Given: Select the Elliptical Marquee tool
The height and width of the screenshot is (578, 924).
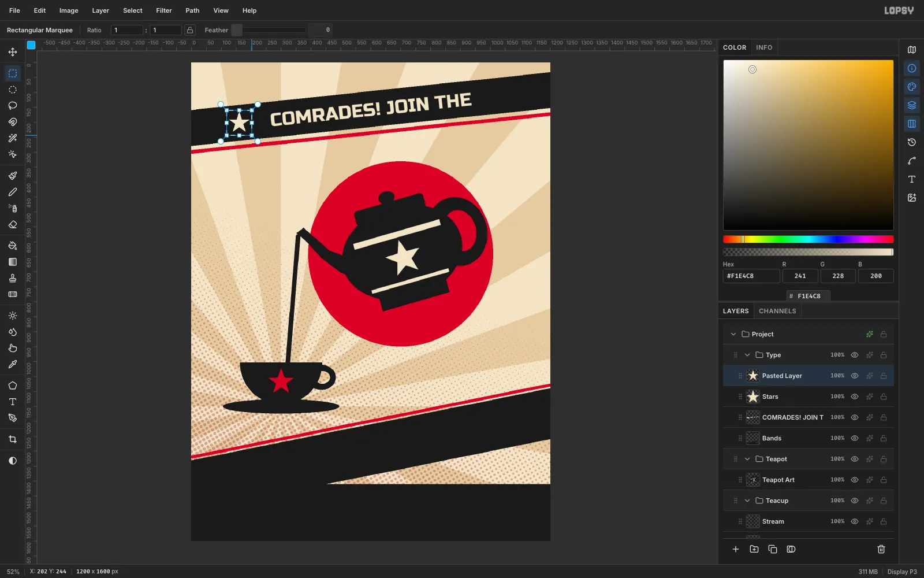Looking at the screenshot, I should [x=13, y=90].
